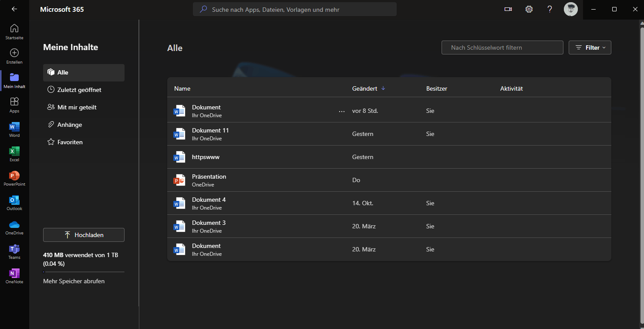Select the Alle tab in Meine Inhalte
This screenshot has height=329, width=644.
point(84,72)
